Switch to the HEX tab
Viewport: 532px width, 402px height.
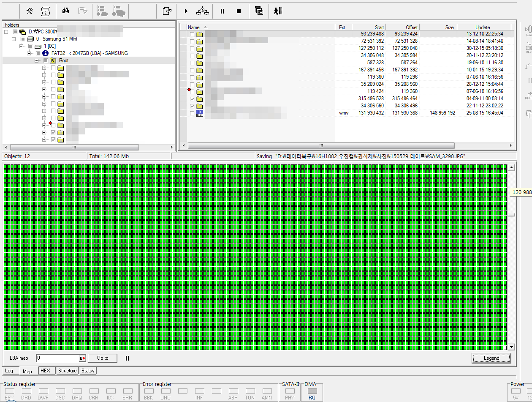(45, 371)
